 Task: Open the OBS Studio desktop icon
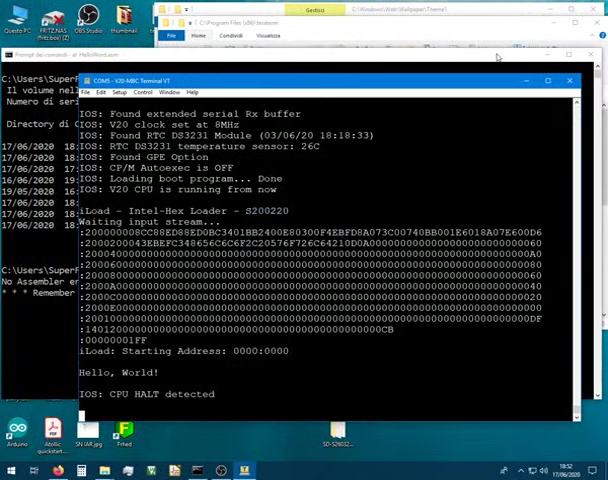pyautogui.click(x=88, y=17)
